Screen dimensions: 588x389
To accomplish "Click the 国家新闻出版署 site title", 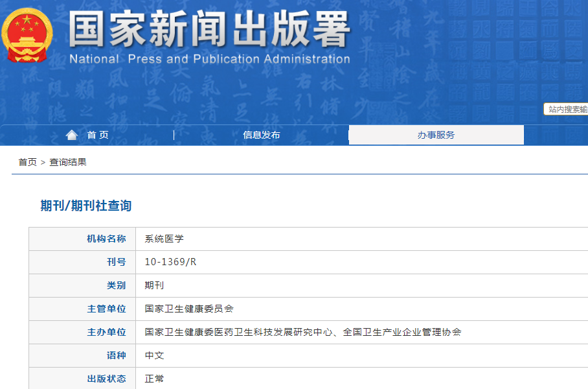I will pyautogui.click(x=209, y=29).
